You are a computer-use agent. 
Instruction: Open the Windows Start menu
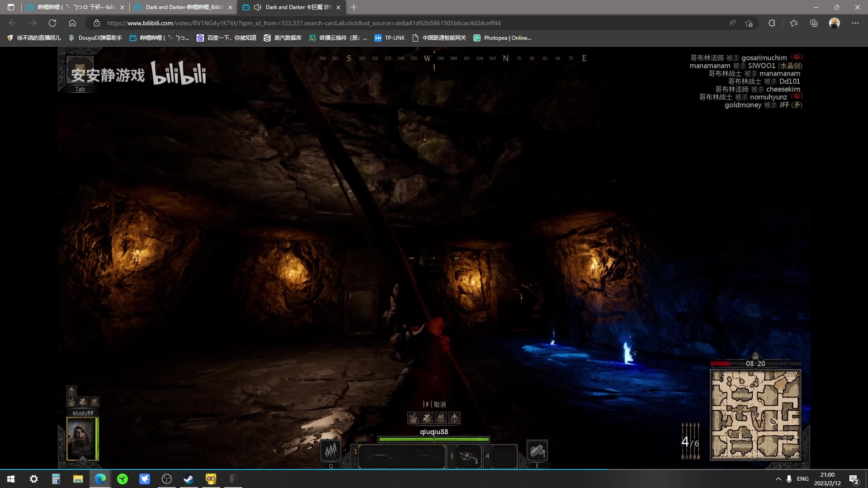pyautogui.click(x=11, y=479)
